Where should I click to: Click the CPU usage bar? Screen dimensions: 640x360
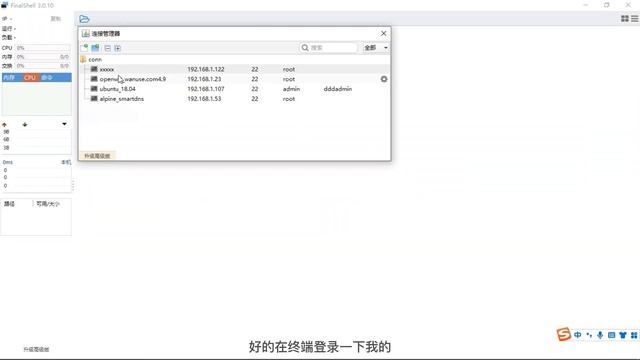pos(43,48)
